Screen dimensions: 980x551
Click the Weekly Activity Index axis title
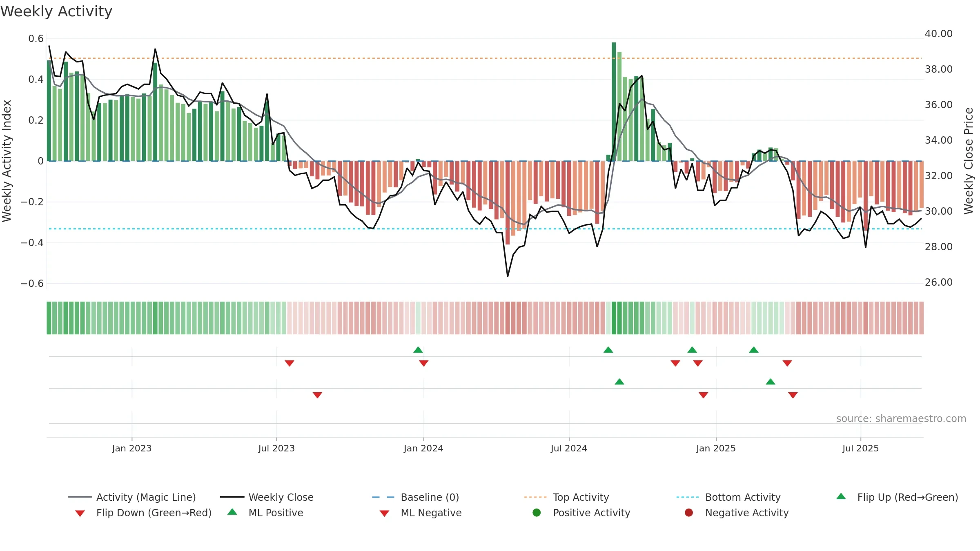pyautogui.click(x=7, y=161)
